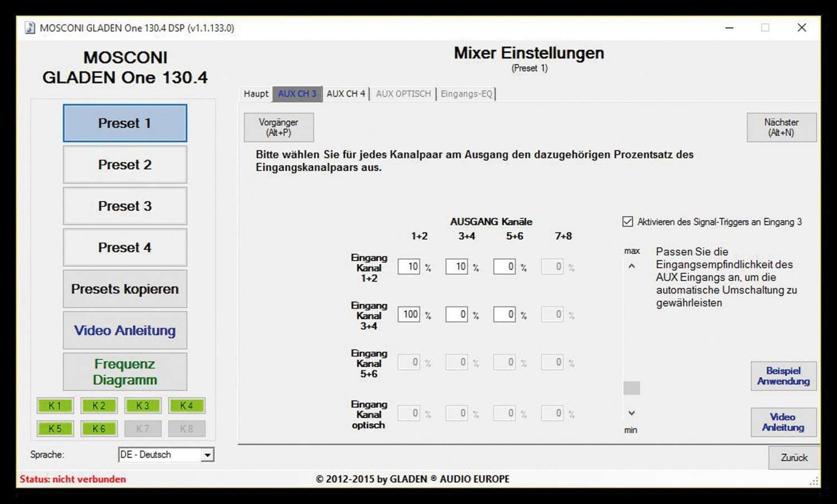Switch to the AUX CH 4 tab
Viewport: 837px width, 504px height.
[x=345, y=94]
